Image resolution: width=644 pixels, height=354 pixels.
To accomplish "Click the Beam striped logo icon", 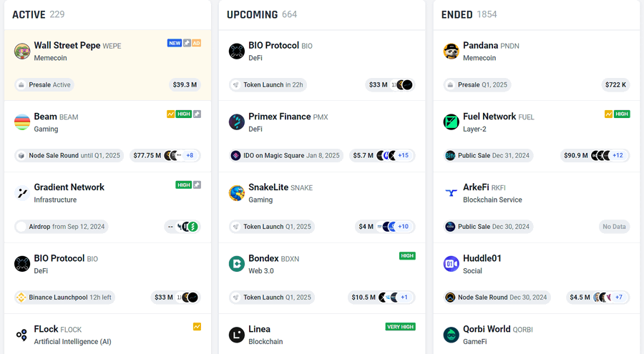I will click(x=22, y=122).
